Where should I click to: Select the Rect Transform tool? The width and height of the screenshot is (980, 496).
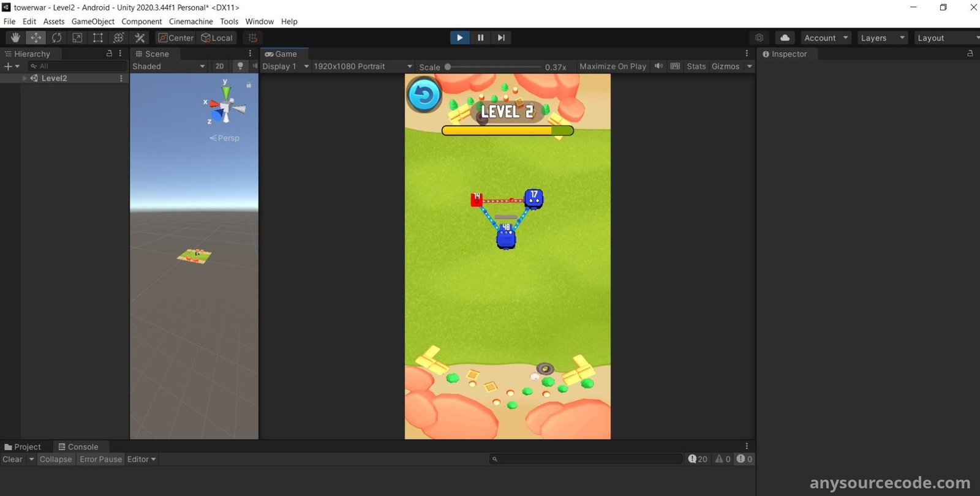[x=98, y=38]
